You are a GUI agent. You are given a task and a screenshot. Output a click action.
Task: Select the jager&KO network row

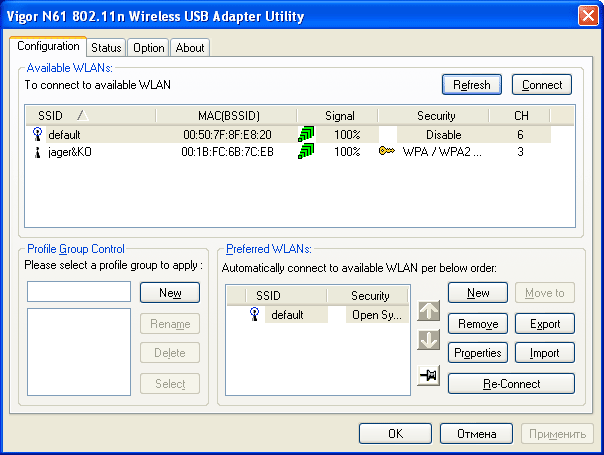click(x=289, y=152)
